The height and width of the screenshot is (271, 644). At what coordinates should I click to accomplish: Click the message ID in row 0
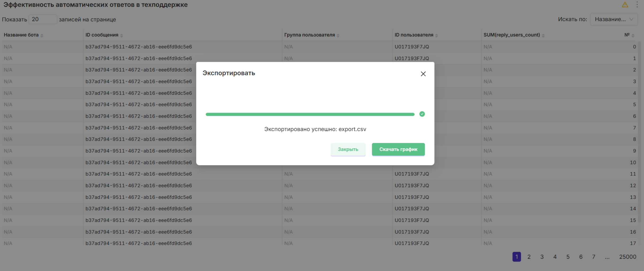click(138, 47)
